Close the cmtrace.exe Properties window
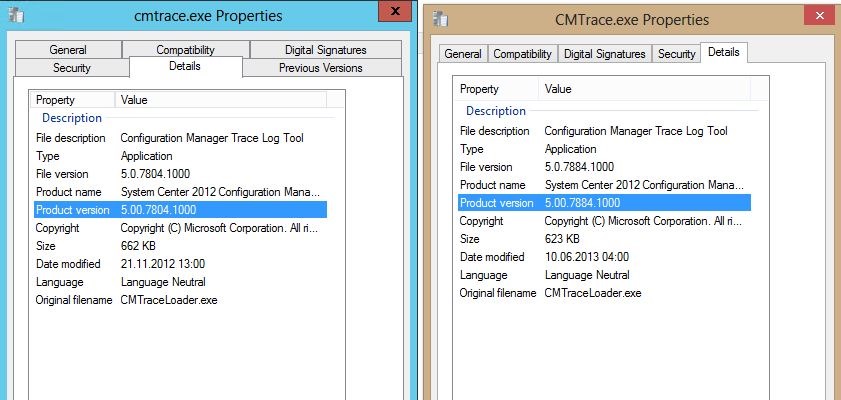This screenshot has height=400, width=841. [395, 11]
